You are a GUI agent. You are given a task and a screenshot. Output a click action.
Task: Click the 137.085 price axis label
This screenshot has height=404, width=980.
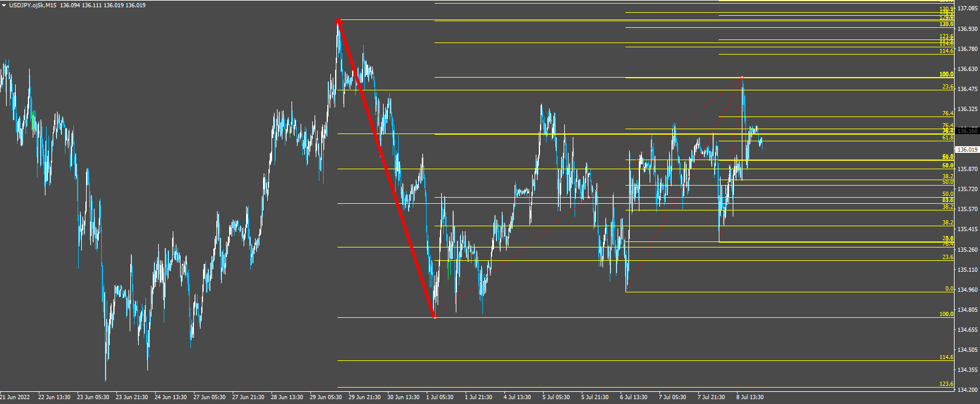(x=967, y=9)
